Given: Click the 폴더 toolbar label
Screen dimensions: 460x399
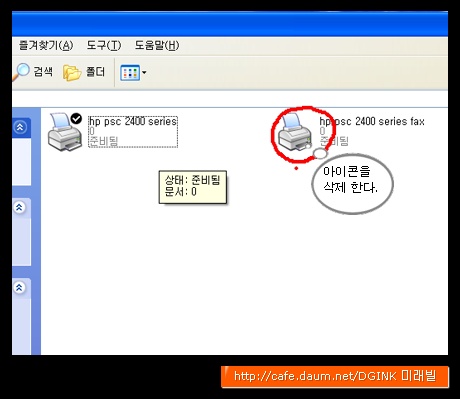Looking at the screenshot, I should click(95, 71).
